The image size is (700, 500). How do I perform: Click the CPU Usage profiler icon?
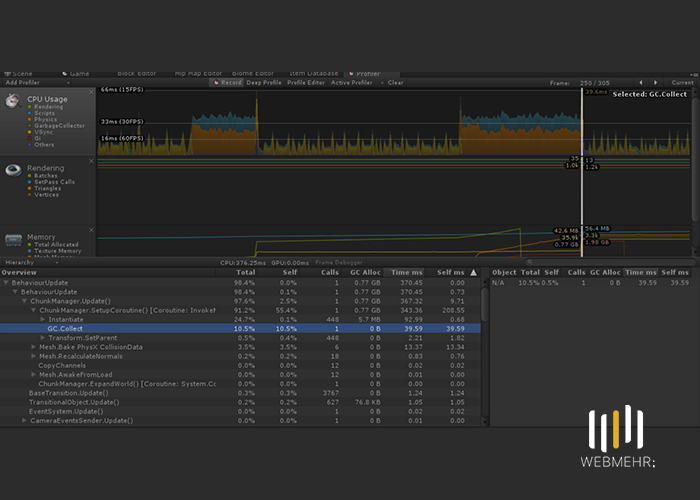coord(13,101)
